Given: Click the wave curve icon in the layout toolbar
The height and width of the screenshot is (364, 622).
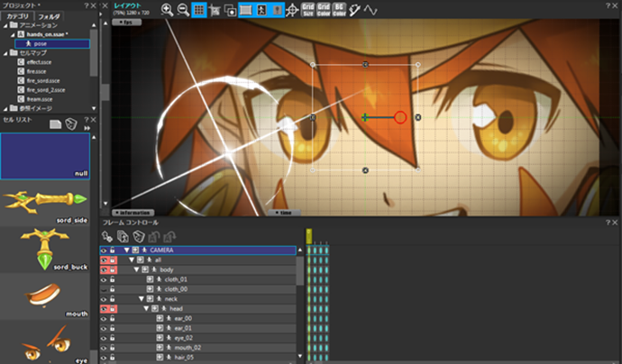Looking at the screenshot, I should (x=370, y=10).
